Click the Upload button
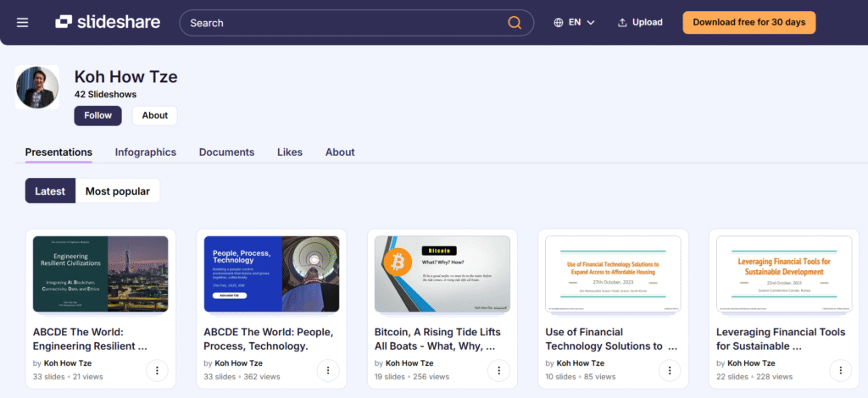This screenshot has width=868, height=398. pos(640,23)
